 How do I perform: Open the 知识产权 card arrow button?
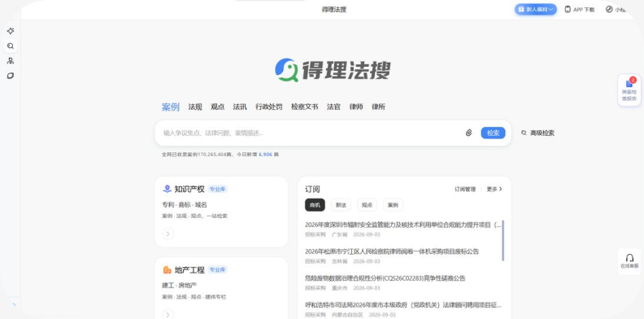tap(168, 234)
